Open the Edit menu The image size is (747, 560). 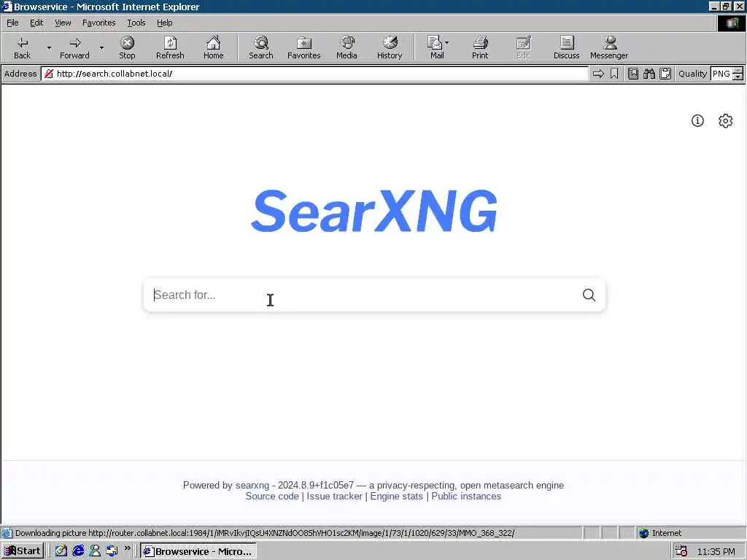pos(36,23)
